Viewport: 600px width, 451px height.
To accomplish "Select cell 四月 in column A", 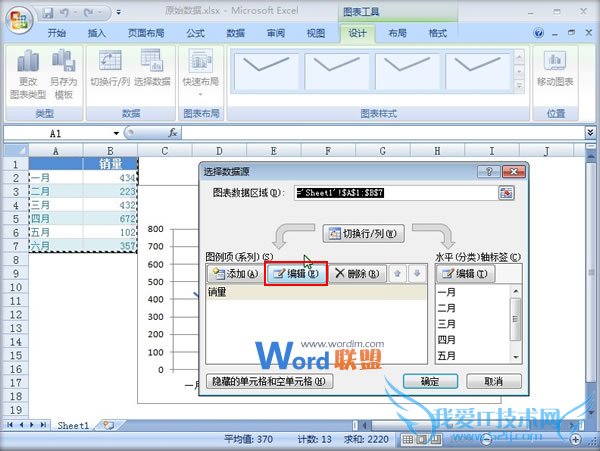I will [56, 218].
